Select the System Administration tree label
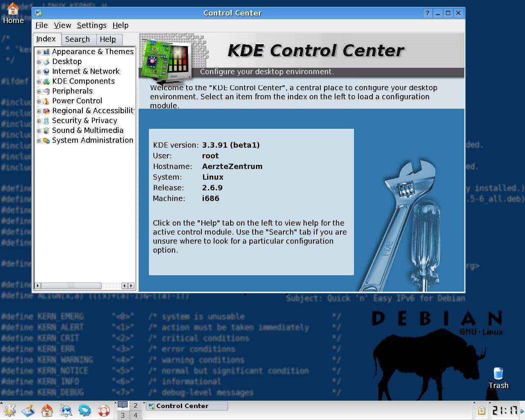 point(93,140)
